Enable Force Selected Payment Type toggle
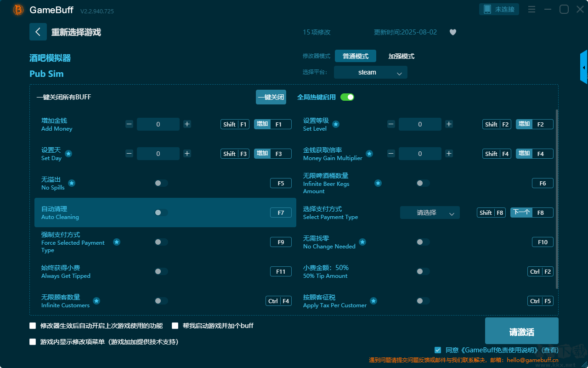Image resolution: width=588 pixels, height=368 pixels. (161, 242)
